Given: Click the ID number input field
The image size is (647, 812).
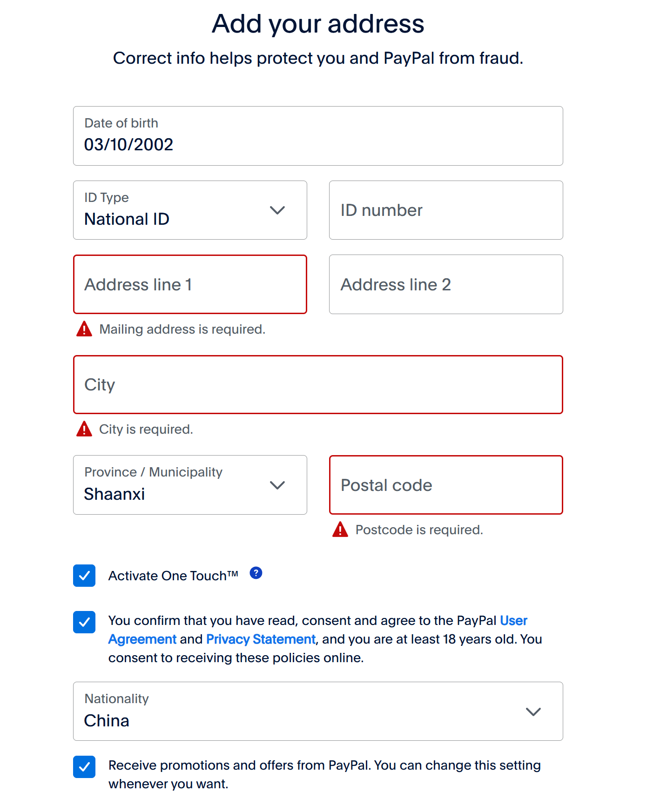Looking at the screenshot, I should [x=446, y=210].
